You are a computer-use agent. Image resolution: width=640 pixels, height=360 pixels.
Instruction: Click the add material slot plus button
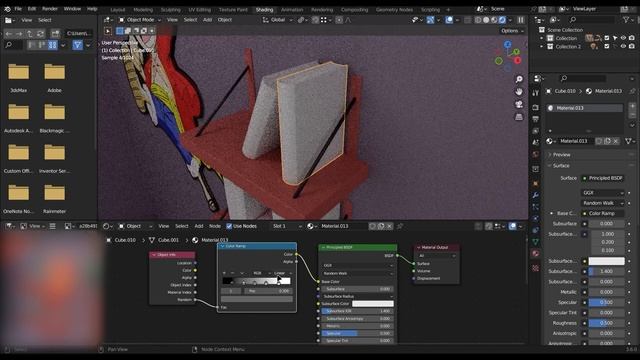tap(633, 106)
